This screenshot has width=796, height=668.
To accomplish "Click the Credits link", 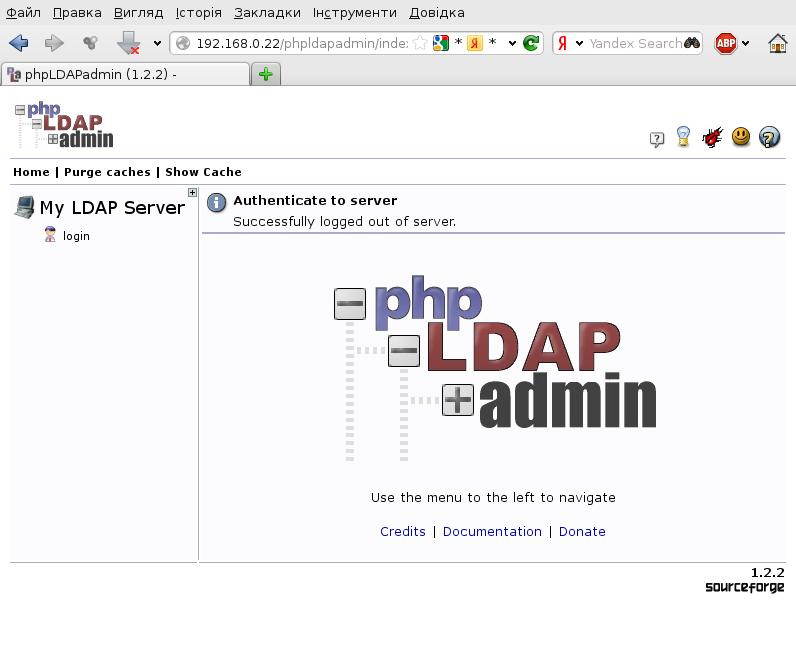I will click(x=403, y=531).
